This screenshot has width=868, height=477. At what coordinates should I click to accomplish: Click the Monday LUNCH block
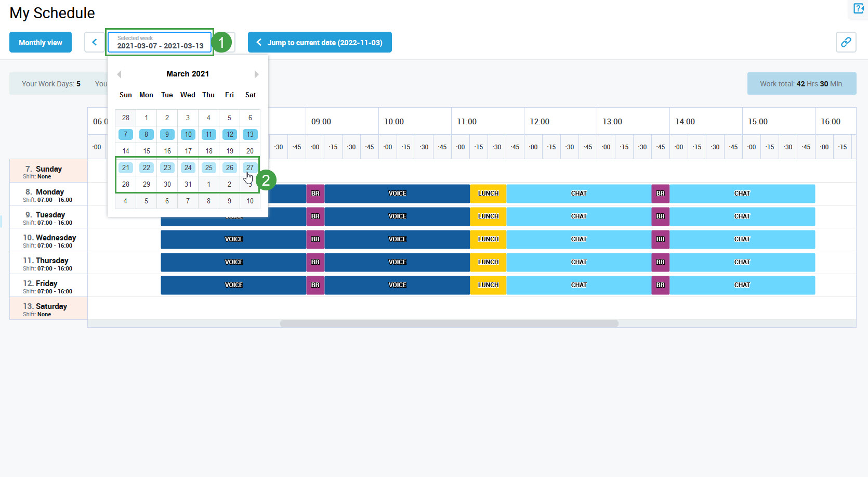[488, 194]
